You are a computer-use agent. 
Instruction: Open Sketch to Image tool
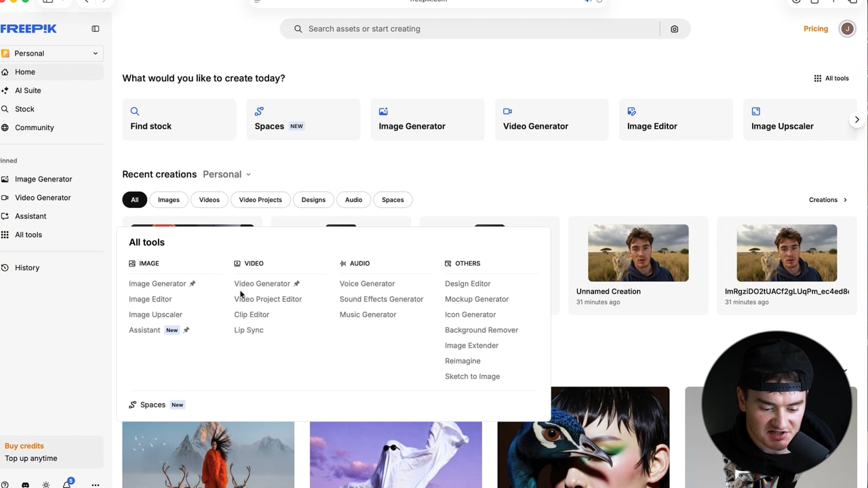472,377
